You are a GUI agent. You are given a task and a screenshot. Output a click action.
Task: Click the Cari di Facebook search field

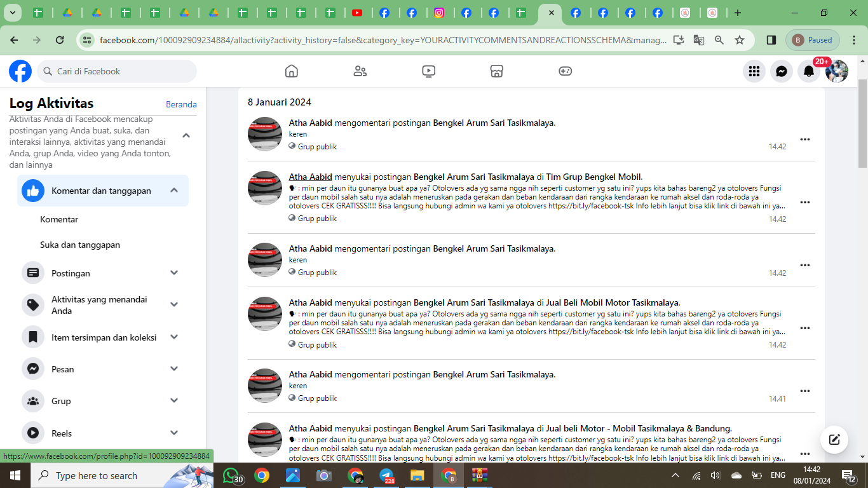coord(117,71)
